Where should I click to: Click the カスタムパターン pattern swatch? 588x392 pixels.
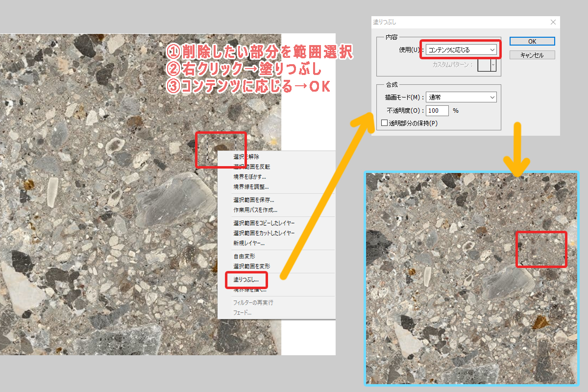(x=484, y=65)
